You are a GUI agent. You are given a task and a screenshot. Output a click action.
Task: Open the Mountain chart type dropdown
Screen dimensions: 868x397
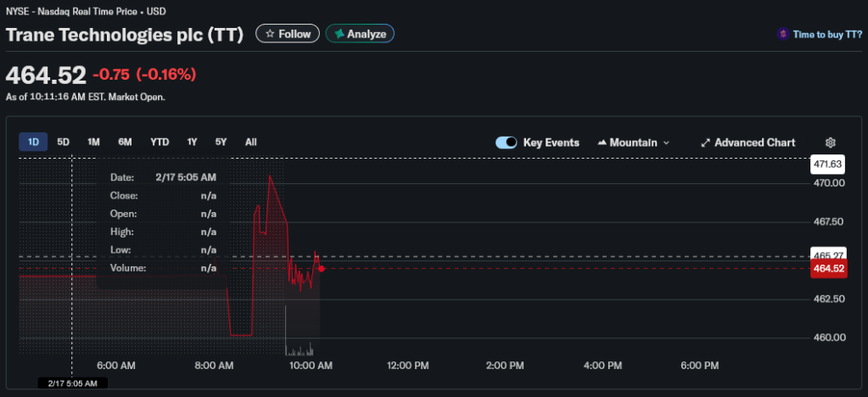click(x=634, y=143)
